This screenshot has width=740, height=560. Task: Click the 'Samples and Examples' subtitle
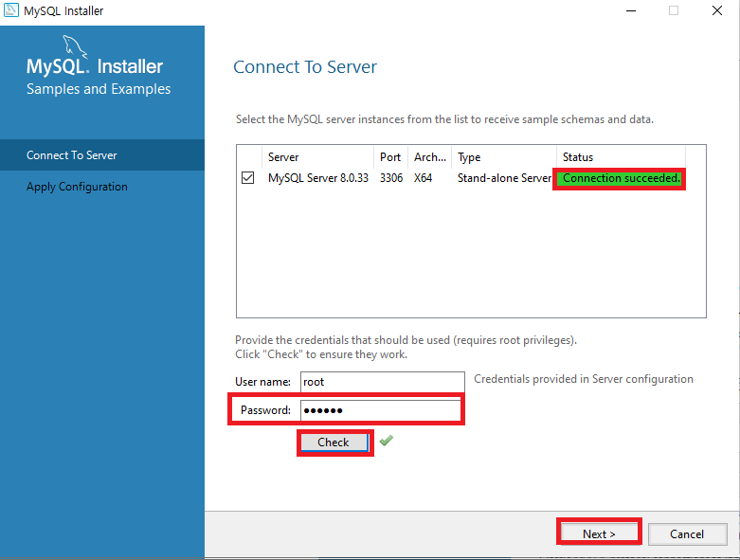pos(99,89)
